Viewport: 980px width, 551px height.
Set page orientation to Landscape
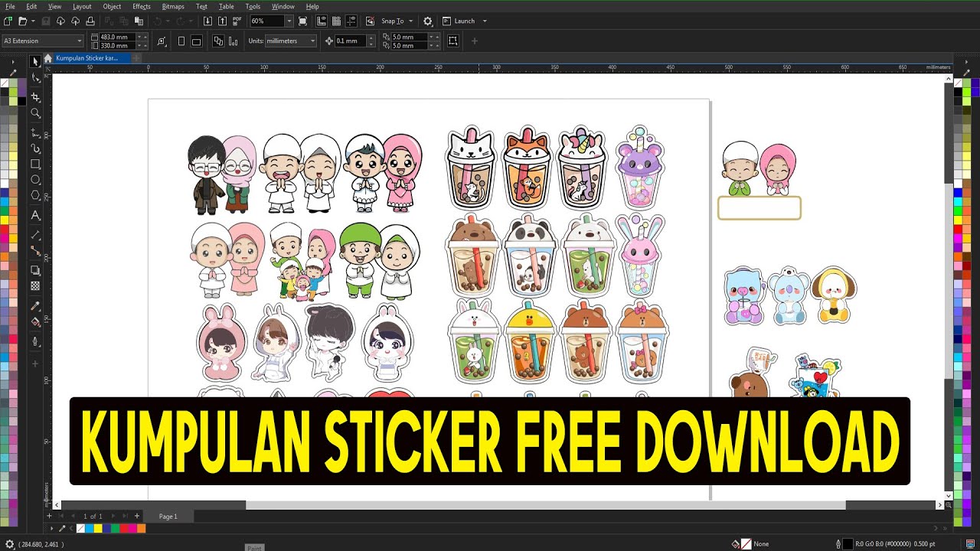[x=196, y=41]
